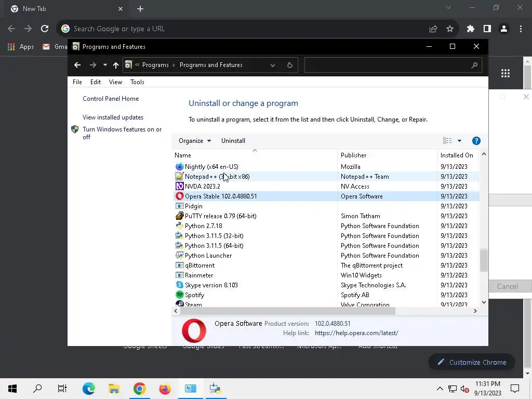532x399 pixels.
Task: Click the scroll down arrow of program list
Action: point(484,302)
